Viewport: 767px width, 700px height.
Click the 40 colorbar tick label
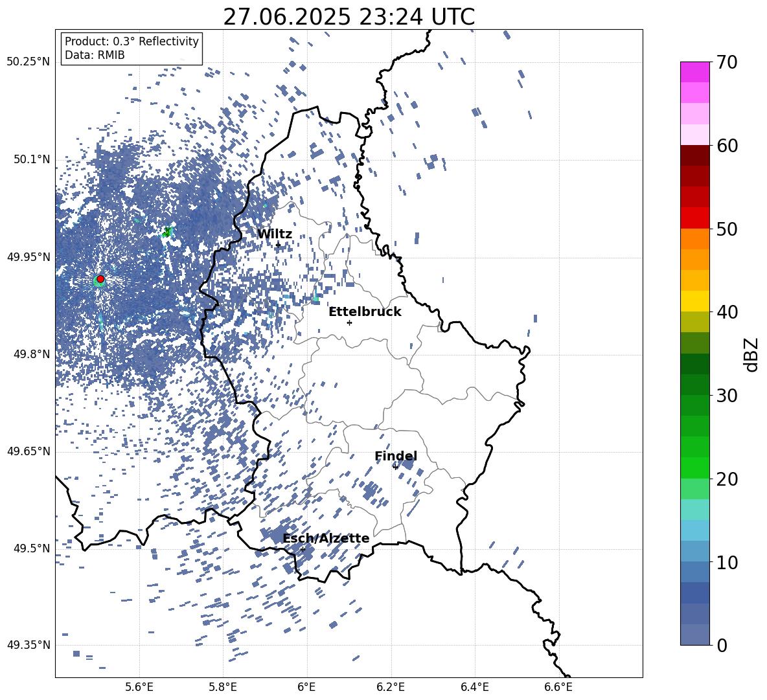(727, 312)
